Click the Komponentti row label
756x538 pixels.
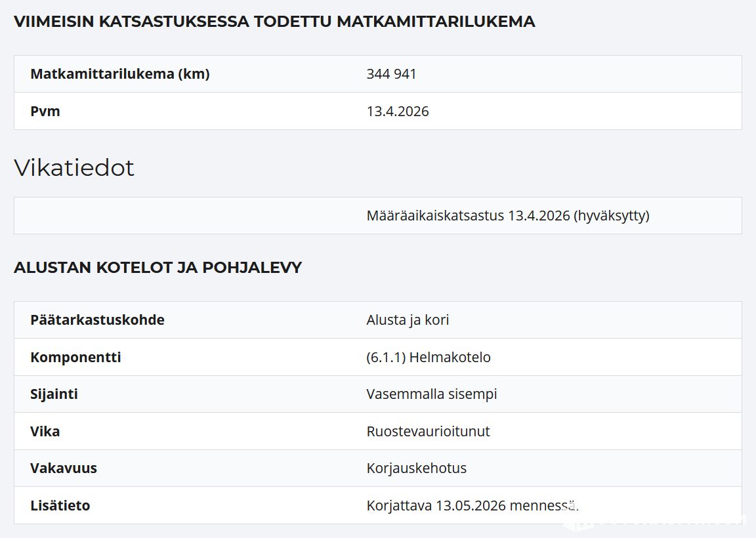click(75, 358)
